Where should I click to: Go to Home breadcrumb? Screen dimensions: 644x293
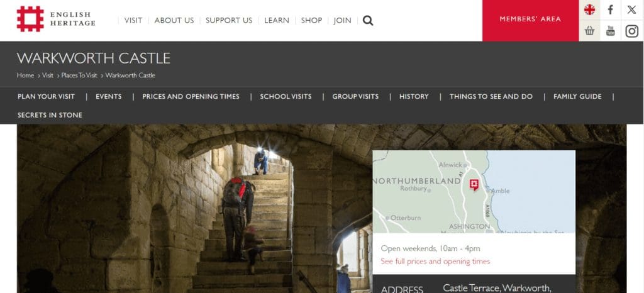coord(25,75)
